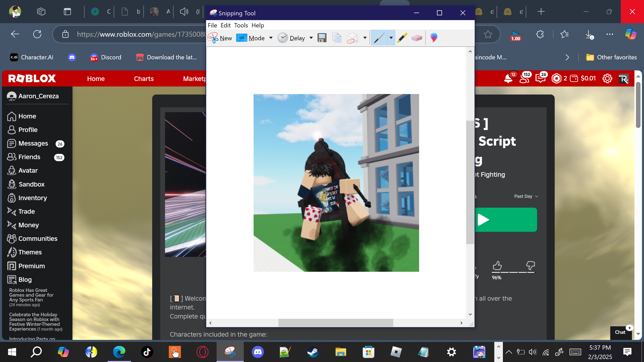Screen dimensions: 644x362
Task: Click the captured Roblox avatar snip image
Action: point(336,183)
